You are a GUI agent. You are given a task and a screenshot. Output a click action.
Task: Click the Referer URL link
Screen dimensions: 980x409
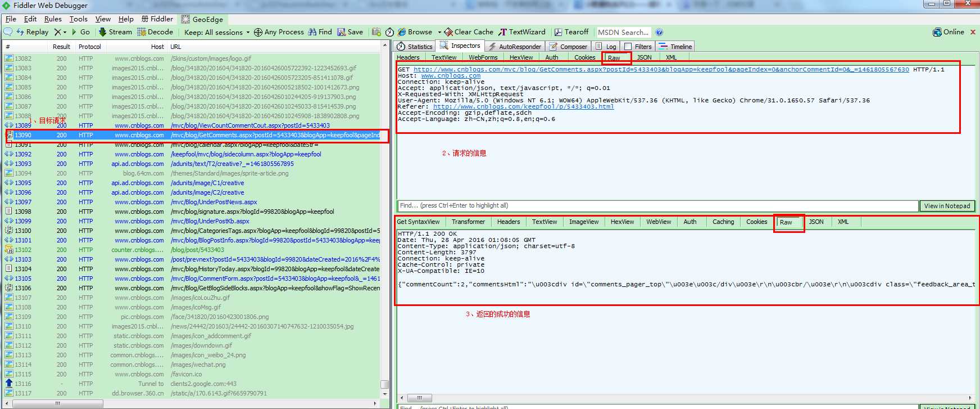pyautogui.click(x=523, y=106)
